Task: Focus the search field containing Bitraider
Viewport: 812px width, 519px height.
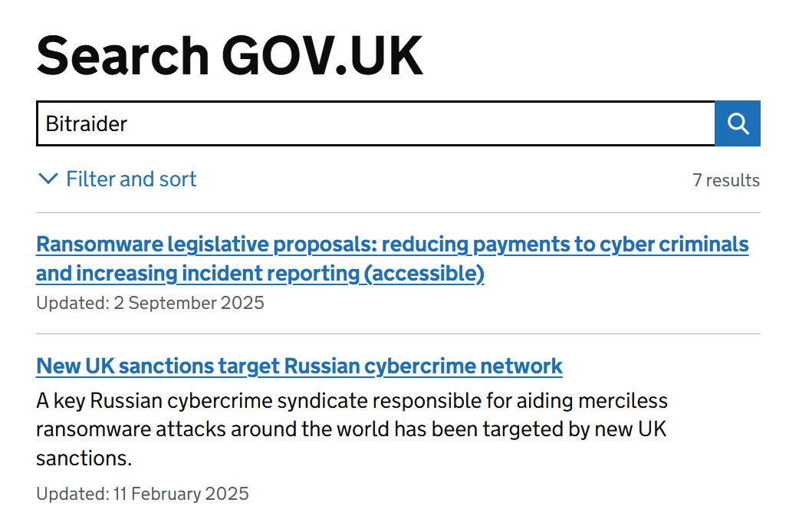Action: (376, 123)
